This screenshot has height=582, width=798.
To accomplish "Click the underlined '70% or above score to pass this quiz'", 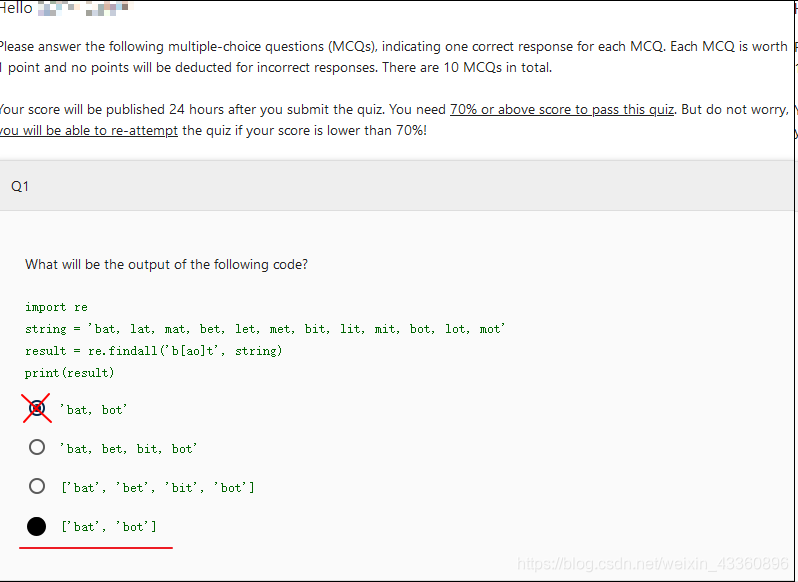I will point(562,110).
